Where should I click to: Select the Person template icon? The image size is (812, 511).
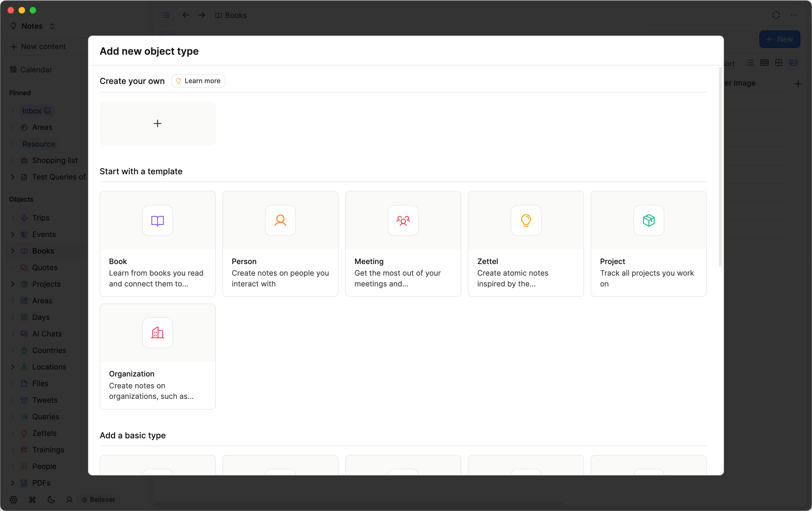tap(280, 221)
